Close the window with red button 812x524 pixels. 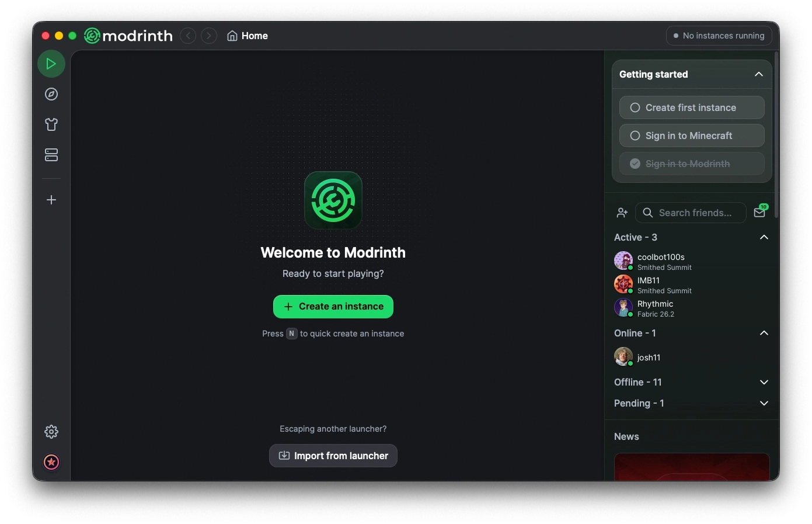click(x=46, y=36)
